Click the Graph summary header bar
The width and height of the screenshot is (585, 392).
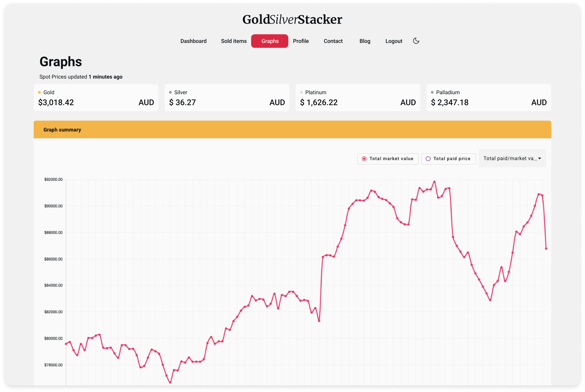coord(292,129)
